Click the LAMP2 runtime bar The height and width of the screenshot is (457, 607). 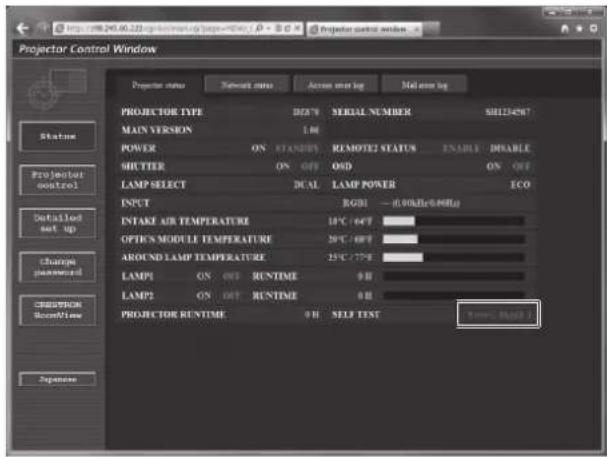pos(454,296)
